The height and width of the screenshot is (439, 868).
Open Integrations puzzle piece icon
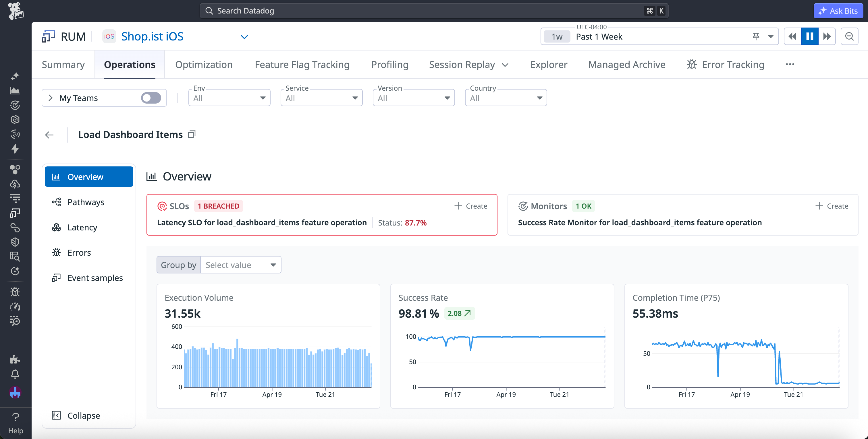pos(15,359)
